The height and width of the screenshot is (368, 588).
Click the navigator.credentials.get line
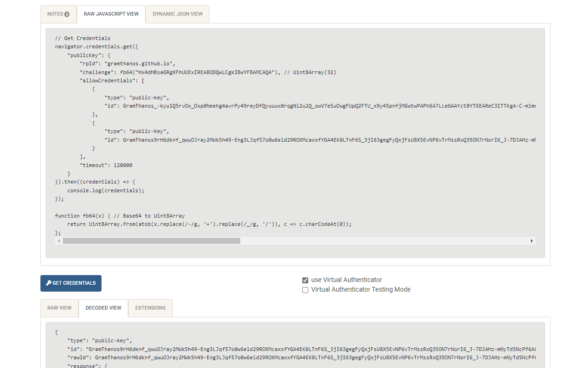[96, 46]
